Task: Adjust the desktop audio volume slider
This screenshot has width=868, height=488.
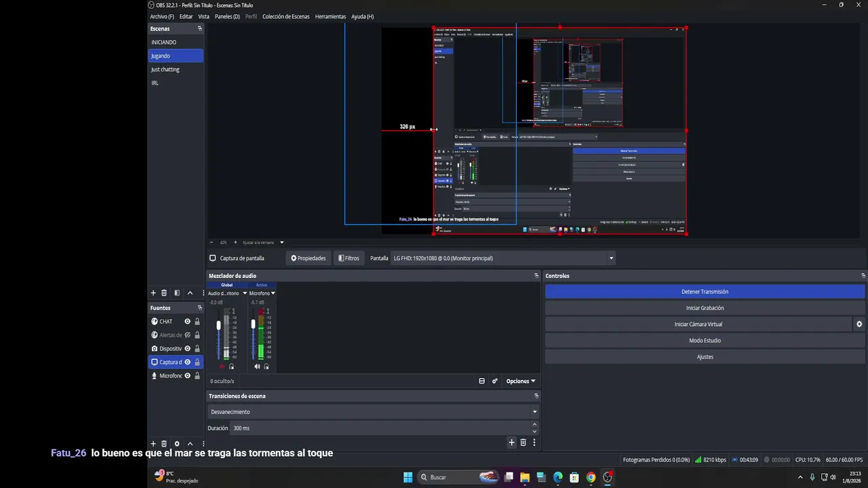Action: coord(218,325)
